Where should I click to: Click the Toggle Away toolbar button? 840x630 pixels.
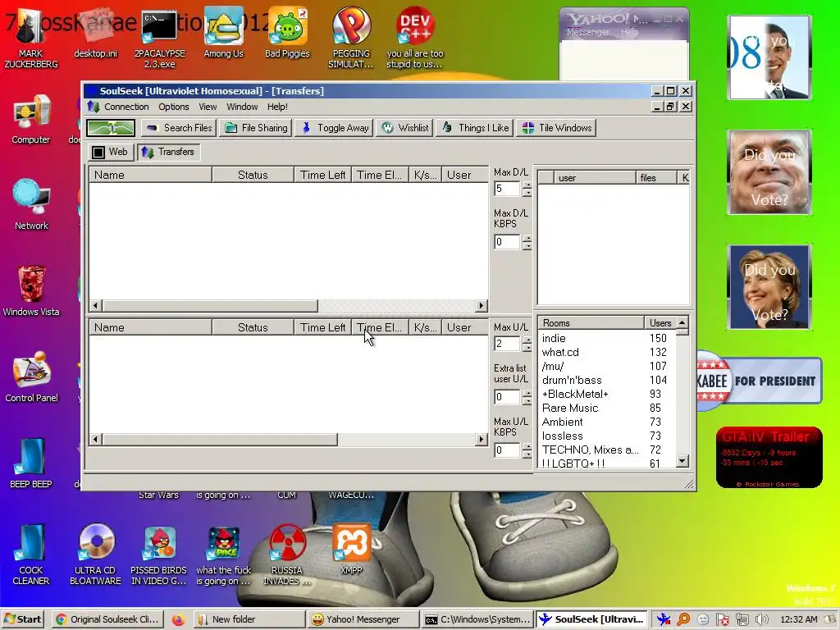[x=336, y=128]
